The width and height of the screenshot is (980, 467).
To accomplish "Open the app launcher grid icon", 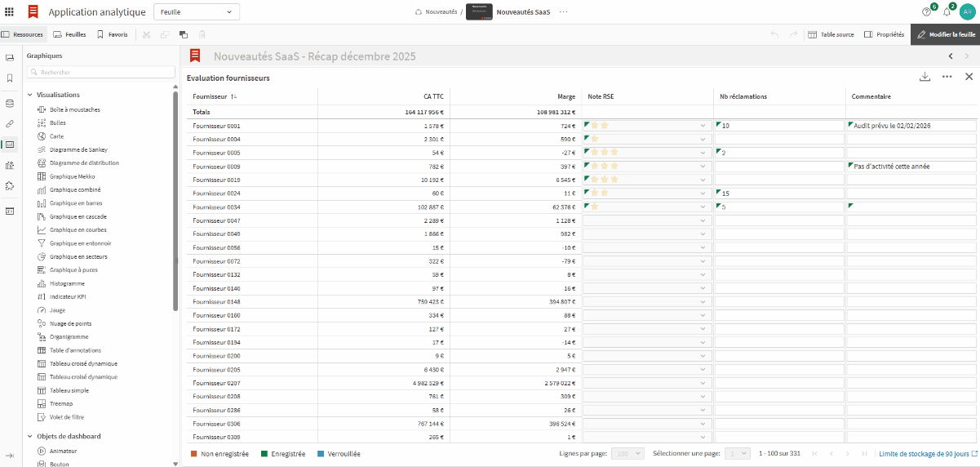I will pyautogui.click(x=10, y=12).
